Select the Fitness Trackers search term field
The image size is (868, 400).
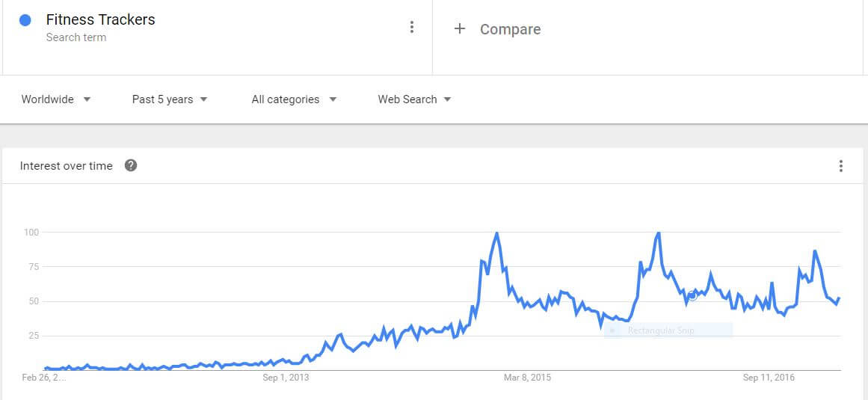pyautogui.click(x=100, y=20)
